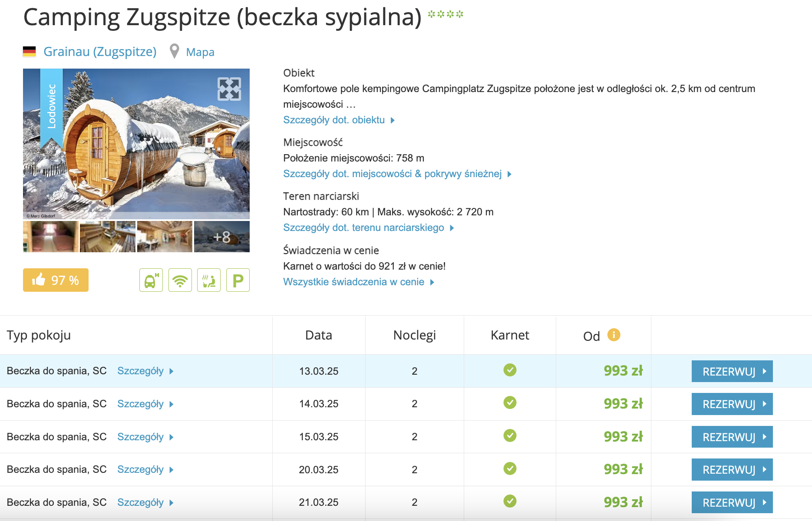
Task: Open the Mapa link
Action: (200, 52)
